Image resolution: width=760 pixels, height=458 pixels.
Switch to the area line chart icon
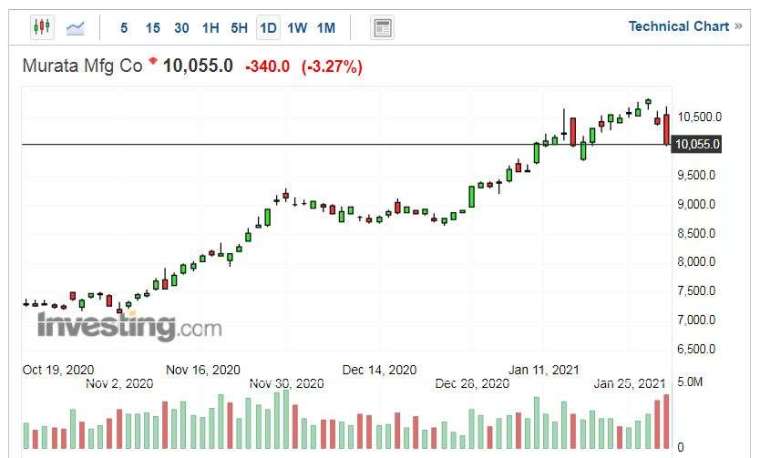click(x=75, y=28)
